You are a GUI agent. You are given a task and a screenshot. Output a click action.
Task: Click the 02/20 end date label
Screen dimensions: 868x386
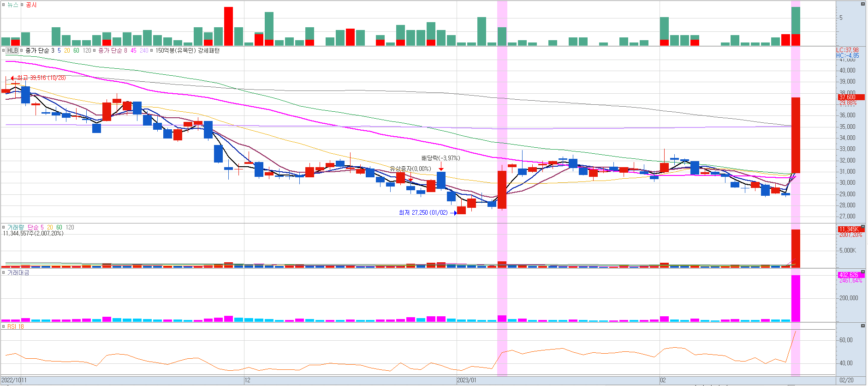tap(846, 380)
